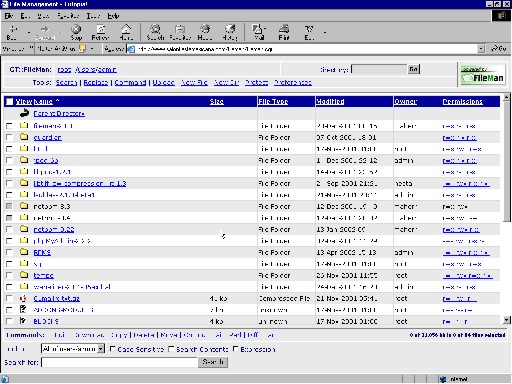The image size is (512, 384).
Task: Click the Edit page toolbar icon
Action: click(x=309, y=29)
